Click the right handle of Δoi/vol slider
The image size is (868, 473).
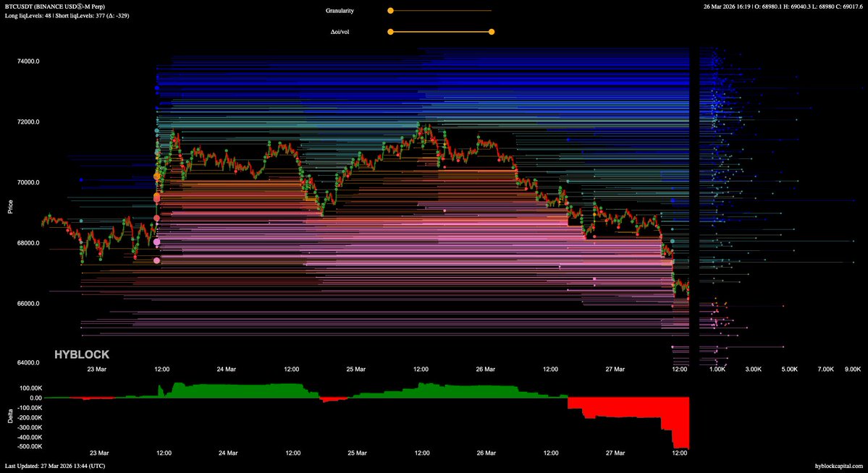coord(492,32)
